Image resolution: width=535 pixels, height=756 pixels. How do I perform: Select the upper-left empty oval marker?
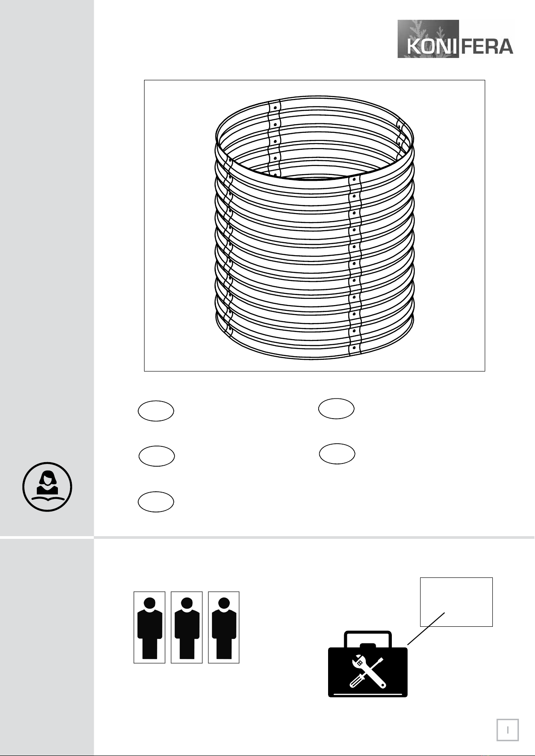pos(156,411)
